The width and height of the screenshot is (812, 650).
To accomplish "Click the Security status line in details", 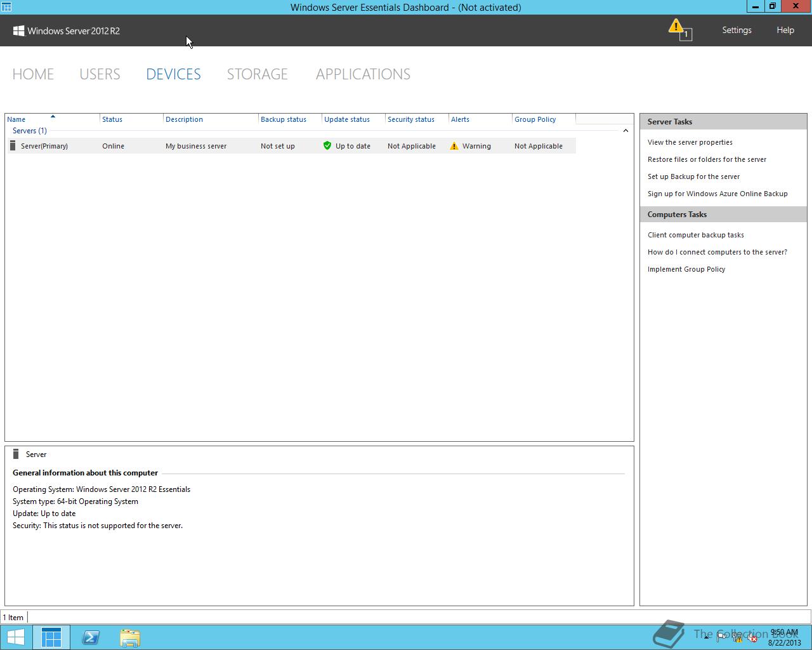I will tap(98, 526).
